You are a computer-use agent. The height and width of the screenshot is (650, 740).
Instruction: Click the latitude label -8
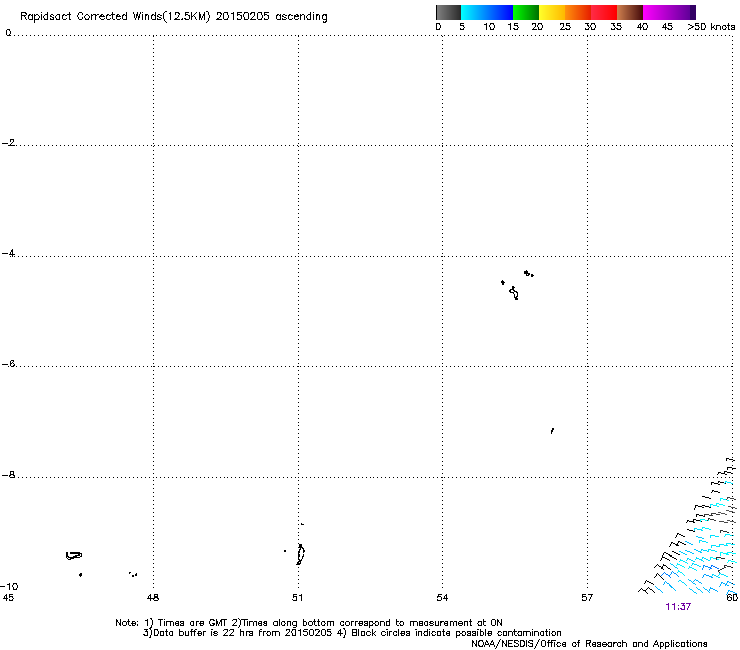click(x=8, y=475)
